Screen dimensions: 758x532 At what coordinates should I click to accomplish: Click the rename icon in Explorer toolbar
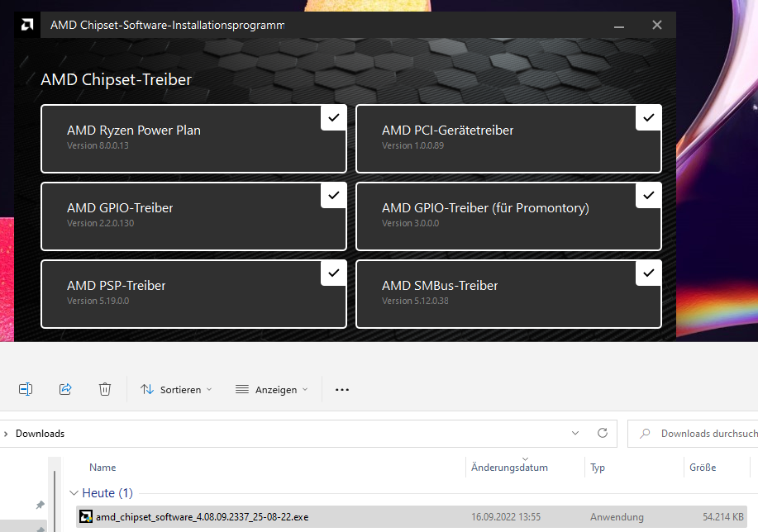click(26, 389)
